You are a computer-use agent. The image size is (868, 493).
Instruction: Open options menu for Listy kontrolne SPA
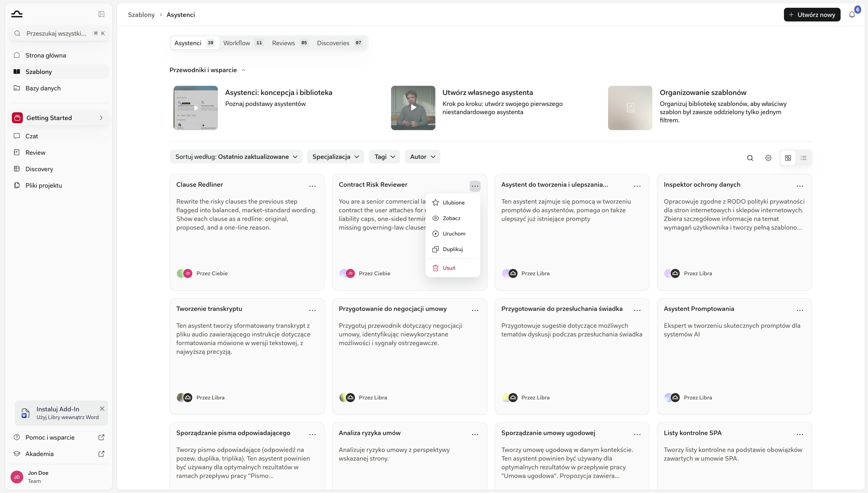[800, 434]
